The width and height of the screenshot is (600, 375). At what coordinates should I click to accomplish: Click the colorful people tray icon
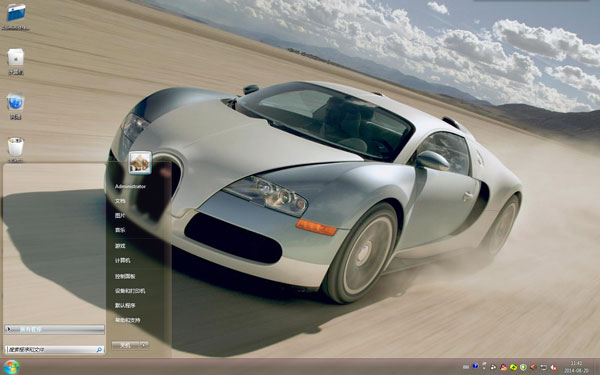point(504,367)
